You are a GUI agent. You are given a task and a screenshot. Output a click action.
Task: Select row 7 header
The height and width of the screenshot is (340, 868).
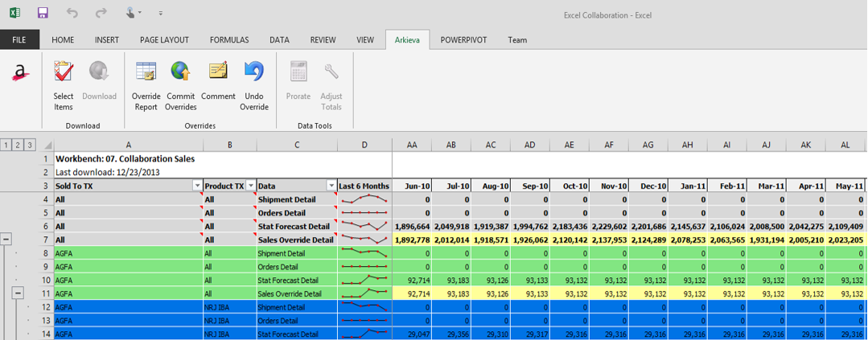(x=45, y=240)
